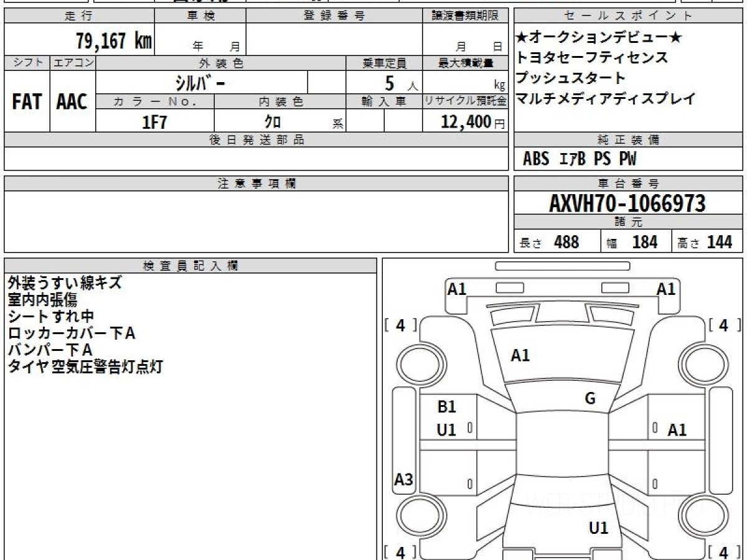
Task: Click the 79,167 km mileage value
Action: point(113,40)
